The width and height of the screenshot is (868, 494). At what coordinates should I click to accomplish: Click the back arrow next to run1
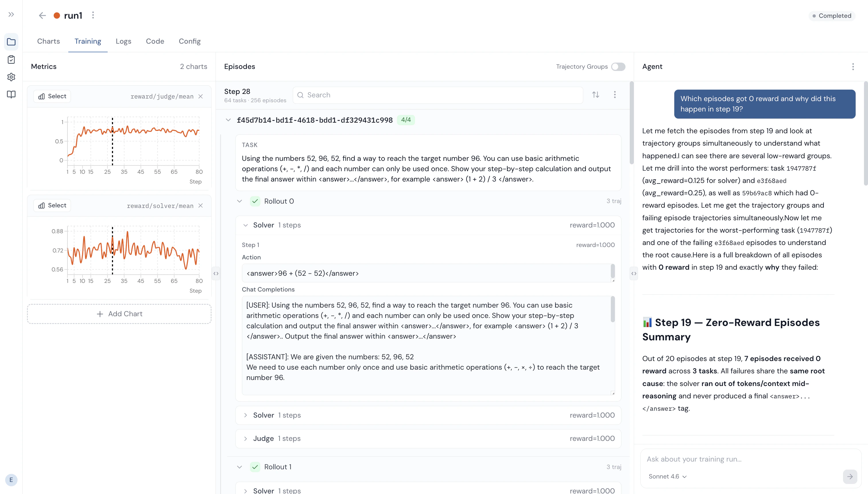point(42,16)
